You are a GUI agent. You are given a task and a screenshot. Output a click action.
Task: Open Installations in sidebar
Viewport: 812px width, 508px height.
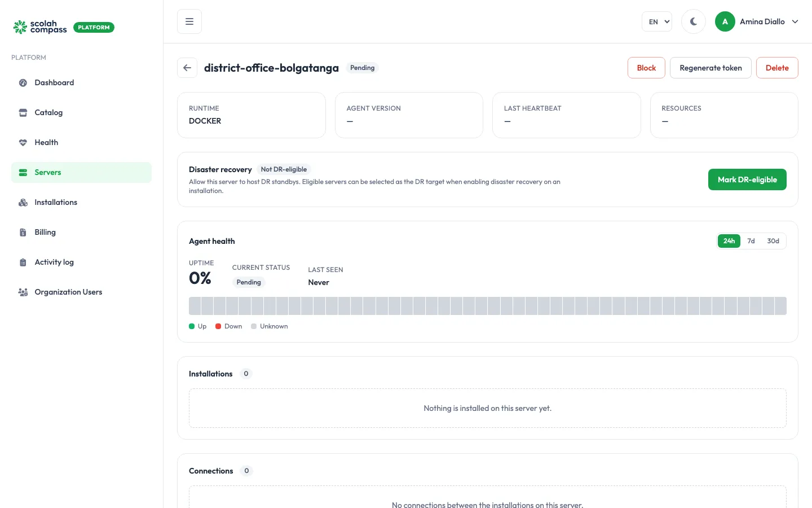click(x=81, y=202)
